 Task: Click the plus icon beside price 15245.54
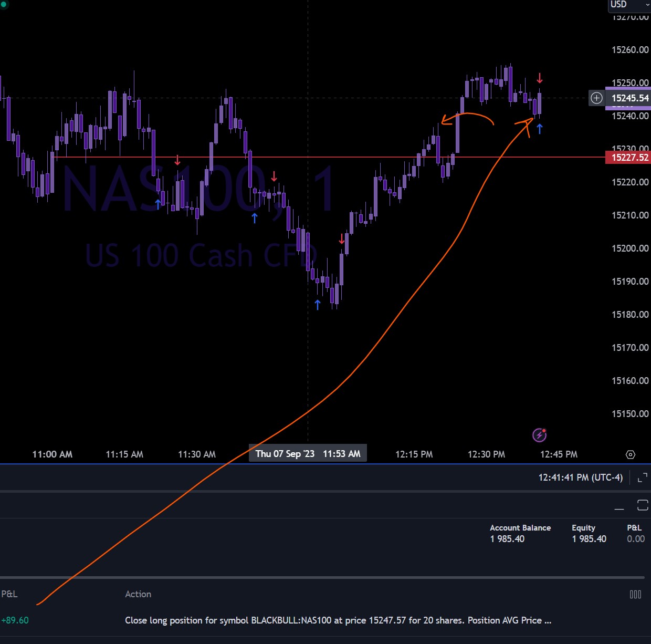click(596, 98)
